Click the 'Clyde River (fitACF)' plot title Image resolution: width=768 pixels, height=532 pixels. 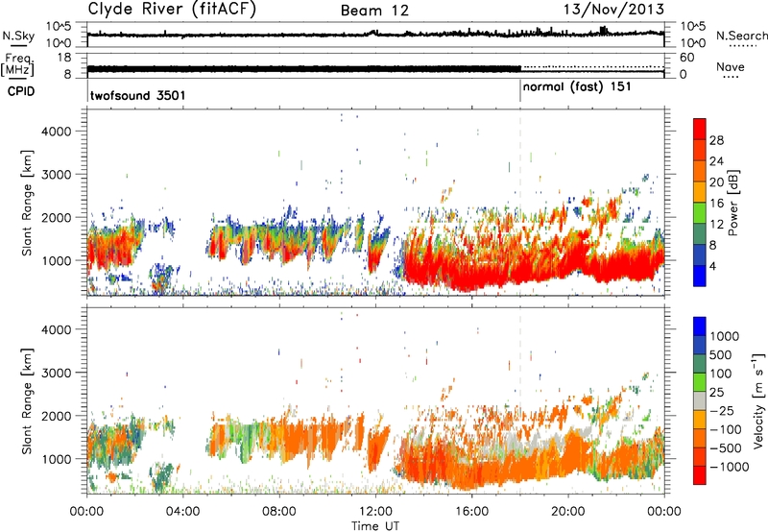pos(172,9)
